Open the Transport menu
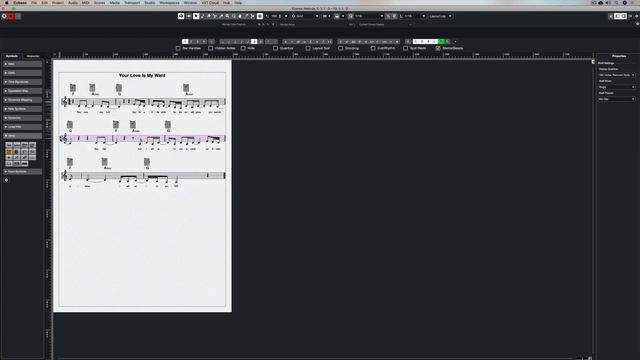The height and width of the screenshot is (360, 640). pos(132,2)
